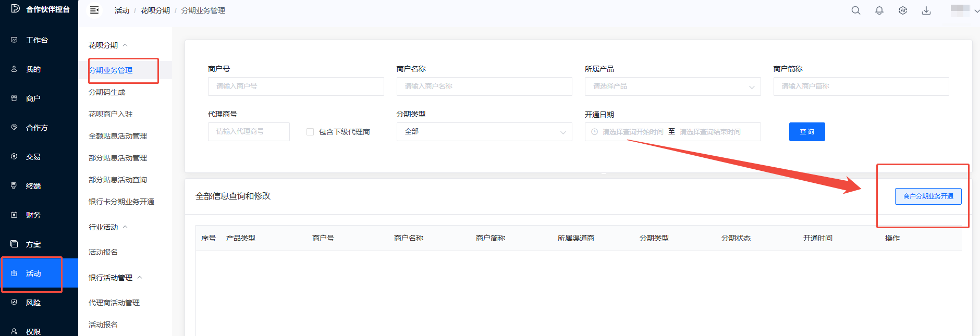Image resolution: width=980 pixels, height=336 pixels.
Task: Click the search magnifier icon in header
Action: tap(856, 10)
